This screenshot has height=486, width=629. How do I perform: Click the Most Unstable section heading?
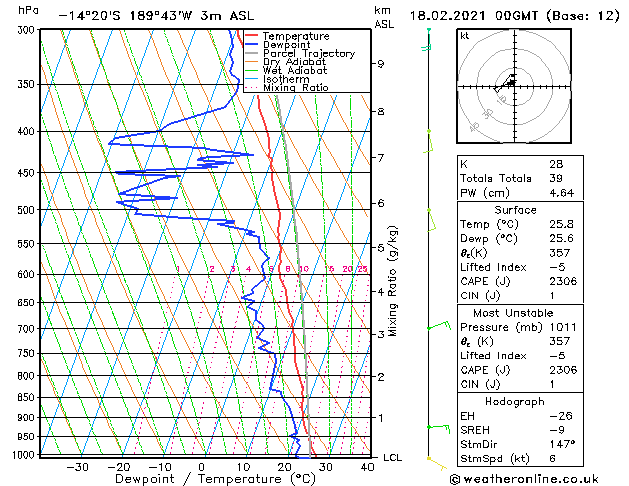point(513,313)
